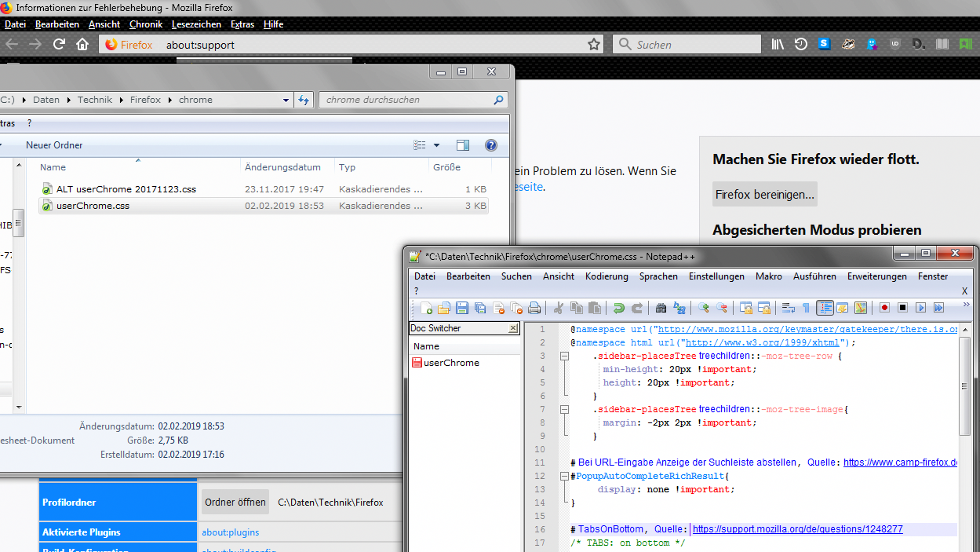Click the Save icon in Notepad++
Screen dimensions: 980x552
tap(462, 308)
